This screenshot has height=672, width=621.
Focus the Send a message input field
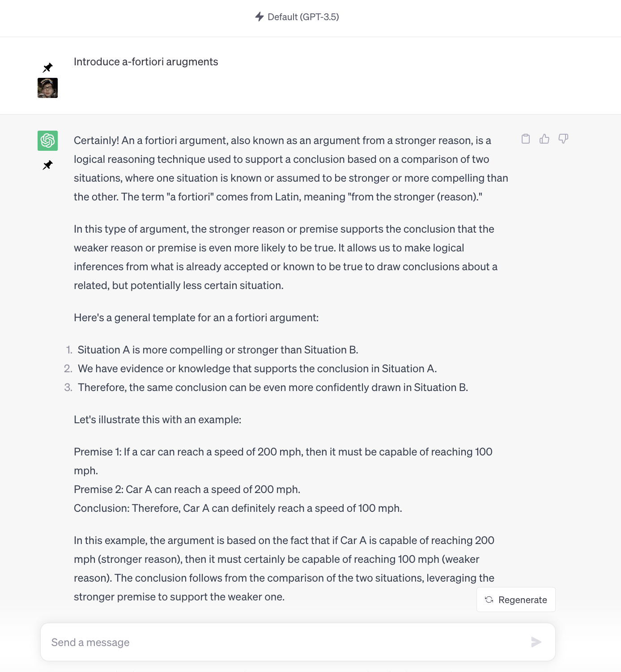(x=286, y=642)
